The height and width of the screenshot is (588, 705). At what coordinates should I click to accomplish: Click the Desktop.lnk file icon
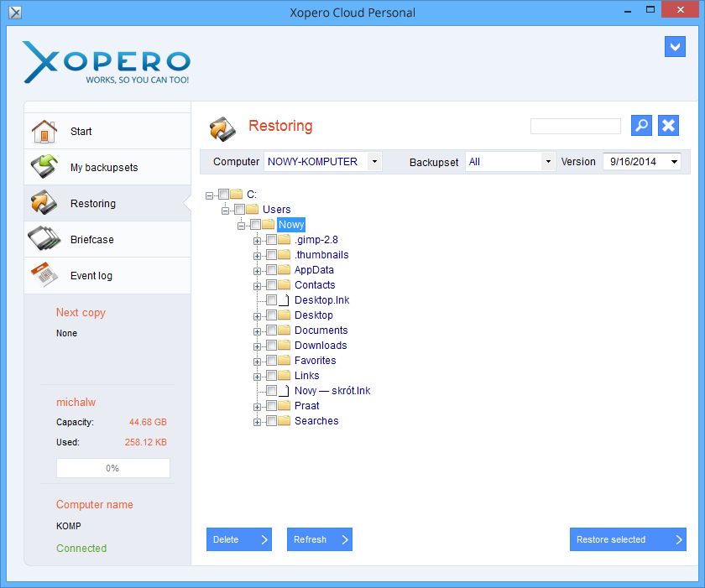[x=284, y=300]
